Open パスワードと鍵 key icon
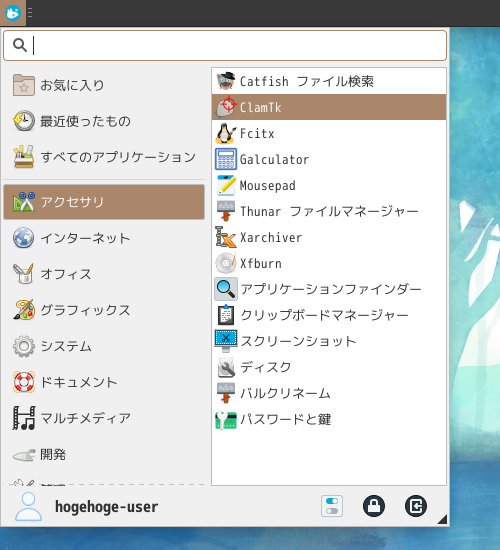Viewport: 500px width, 550px height. [x=226, y=419]
